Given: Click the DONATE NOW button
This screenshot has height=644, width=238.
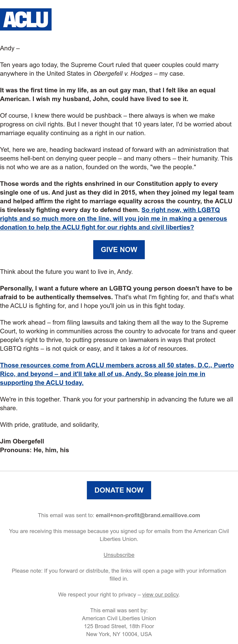Looking at the screenshot, I should [x=119, y=490].
